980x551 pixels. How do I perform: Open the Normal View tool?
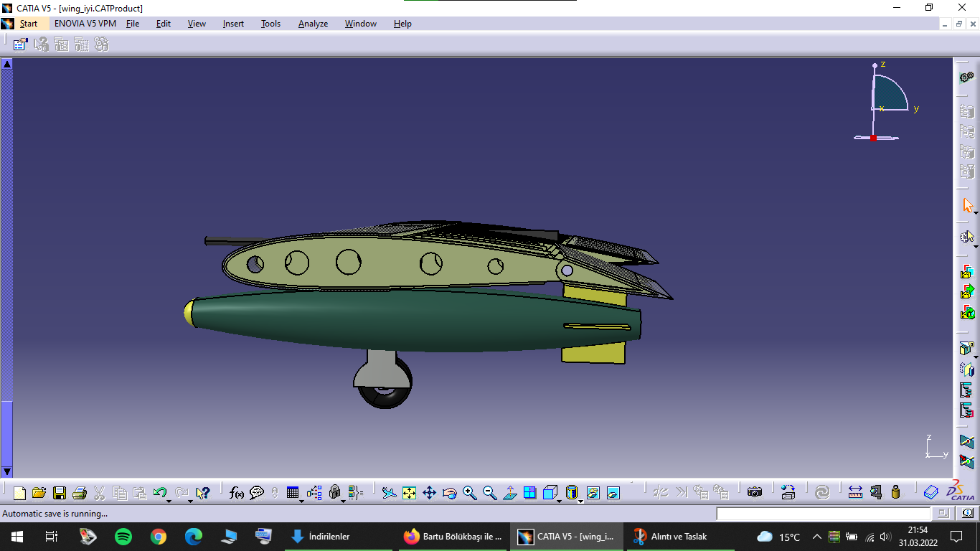pos(510,493)
